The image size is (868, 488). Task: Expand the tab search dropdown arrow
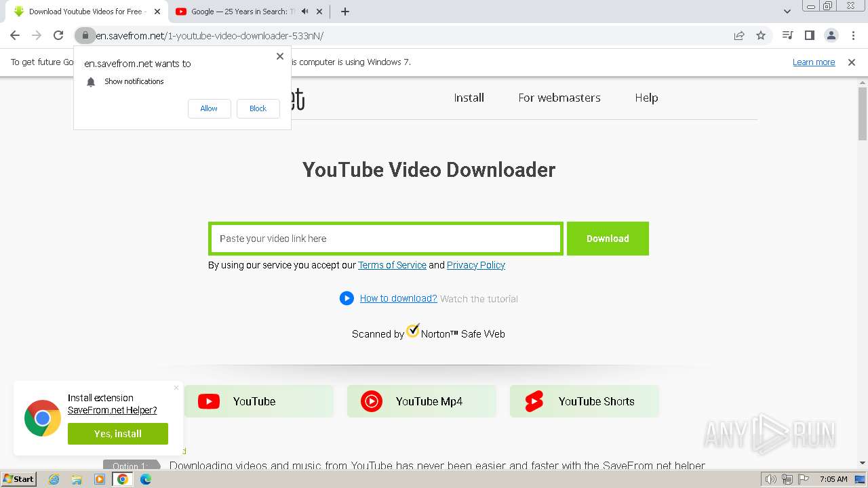pos(787,12)
